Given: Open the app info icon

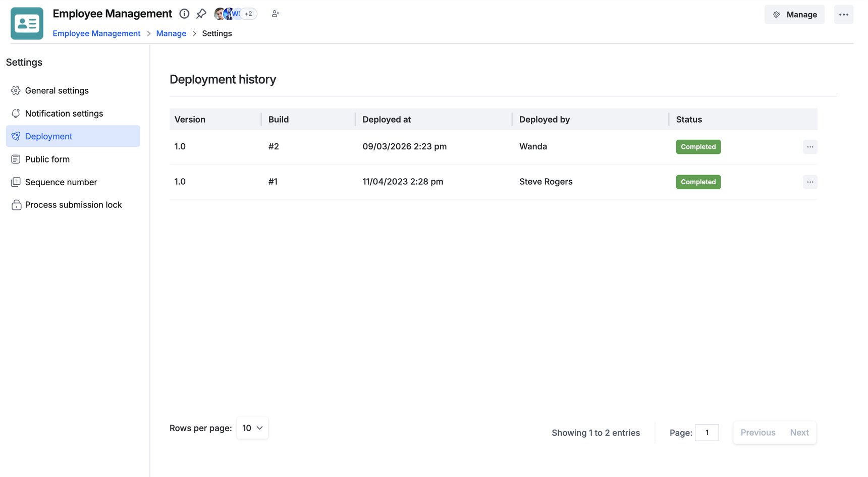Looking at the screenshot, I should click(x=184, y=14).
